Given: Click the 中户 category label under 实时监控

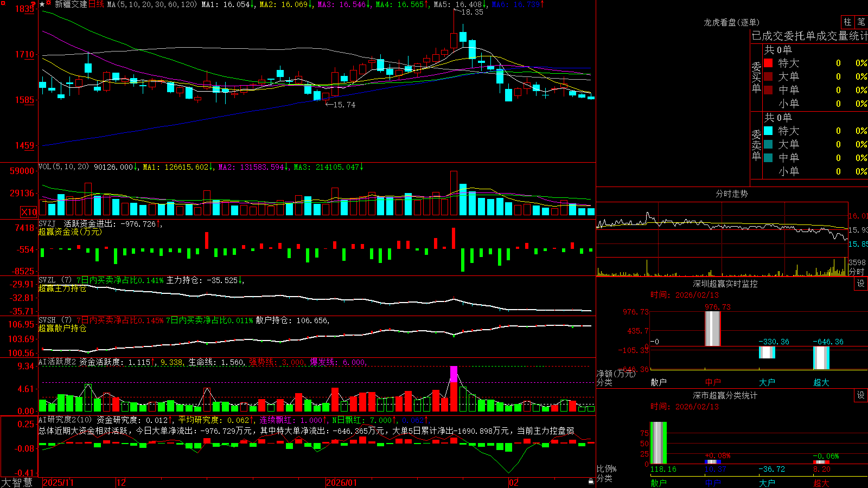Looking at the screenshot, I should [713, 382].
